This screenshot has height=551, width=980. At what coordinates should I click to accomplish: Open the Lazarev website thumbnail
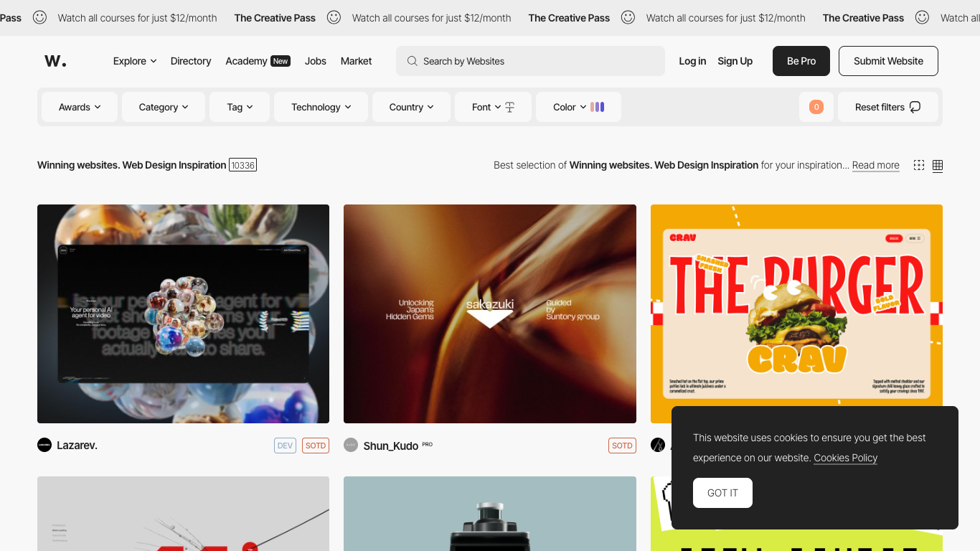[183, 314]
